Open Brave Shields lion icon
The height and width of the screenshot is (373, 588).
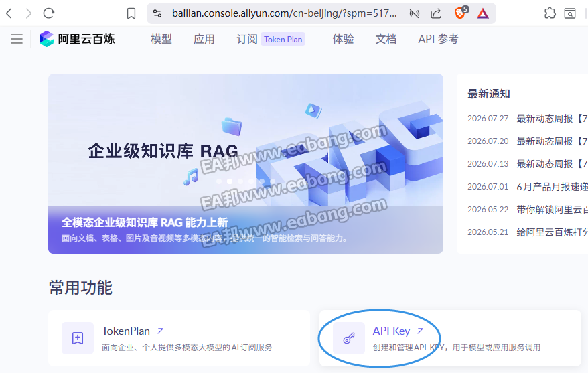pyautogui.click(x=460, y=13)
